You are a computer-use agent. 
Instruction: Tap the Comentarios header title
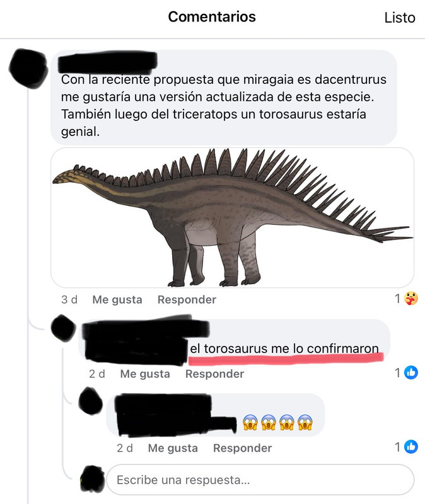click(212, 17)
